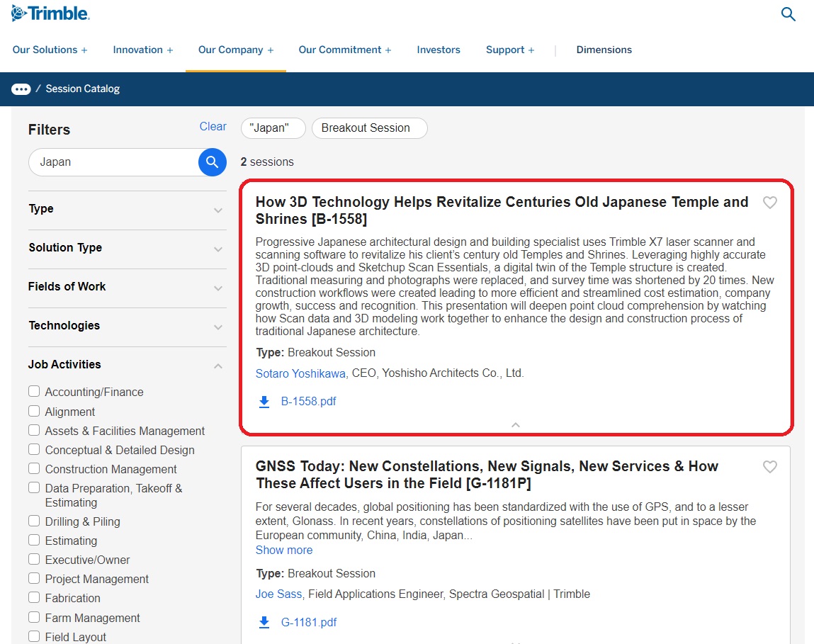Open Joe Sass speaker profile

pyautogui.click(x=278, y=594)
